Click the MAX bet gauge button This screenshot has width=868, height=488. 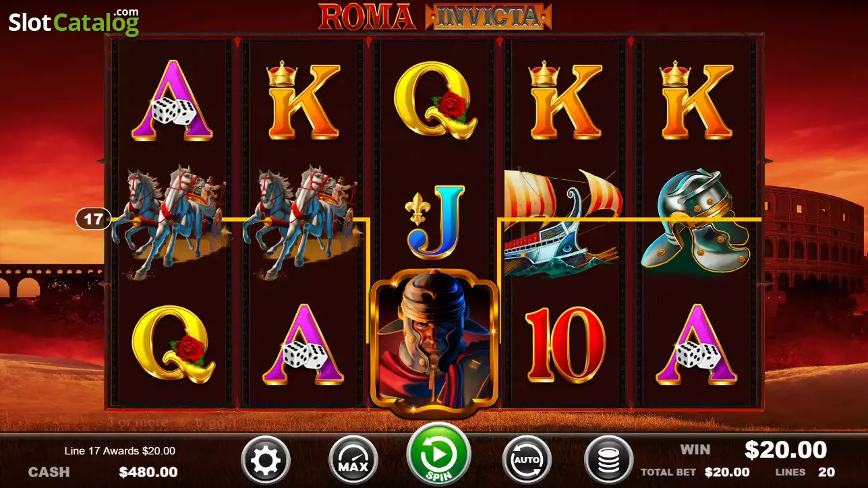click(353, 461)
